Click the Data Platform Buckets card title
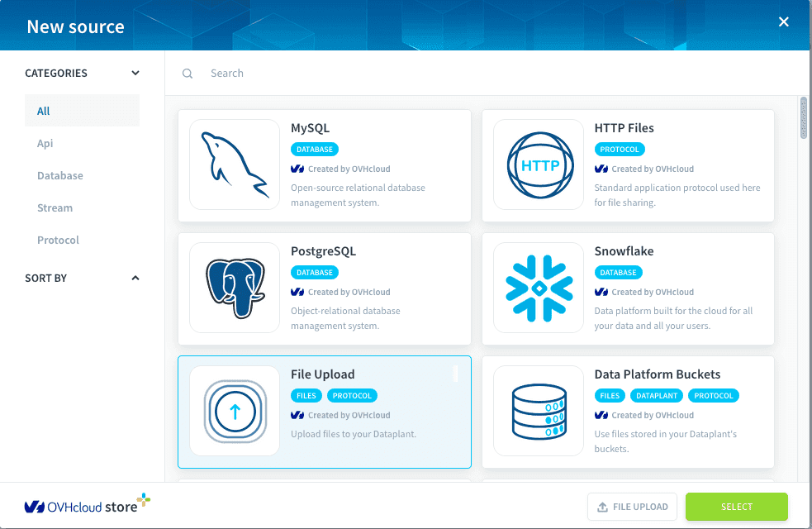Viewport: 812px width, 529px height. (x=658, y=374)
